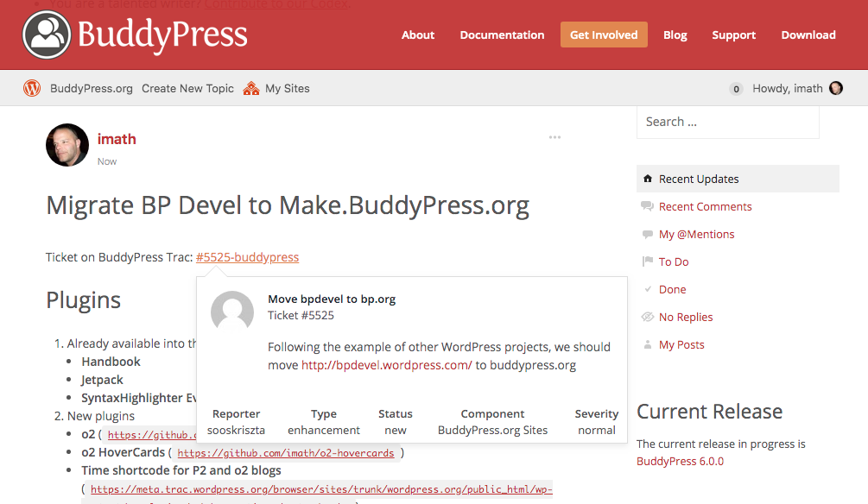Open Recent Comments in the sidebar
This screenshot has height=504, width=868.
tap(706, 206)
